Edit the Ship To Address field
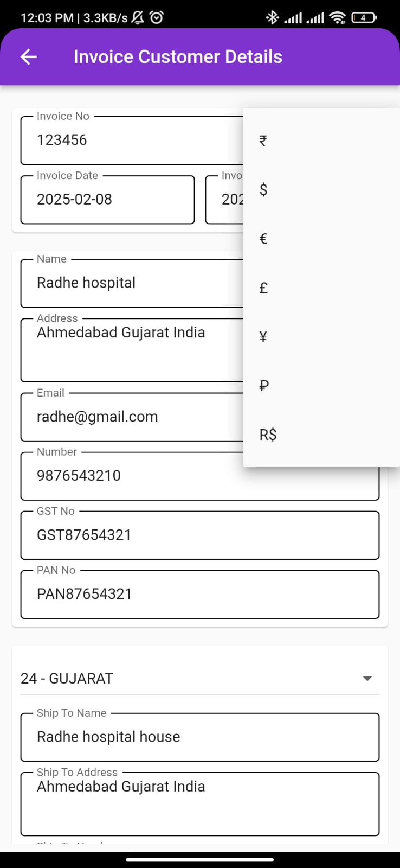The width and height of the screenshot is (400, 868). tap(199, 804)
